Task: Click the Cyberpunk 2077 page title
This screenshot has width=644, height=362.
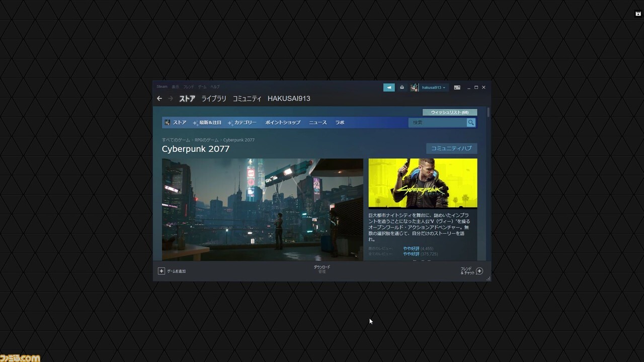Action: [196, 149]
